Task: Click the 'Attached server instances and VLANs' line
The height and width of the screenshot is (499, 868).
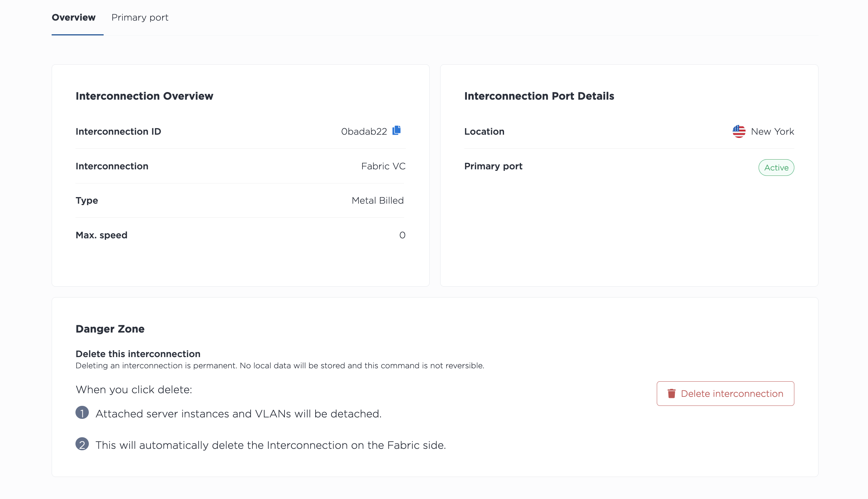Action: (238, 414)
